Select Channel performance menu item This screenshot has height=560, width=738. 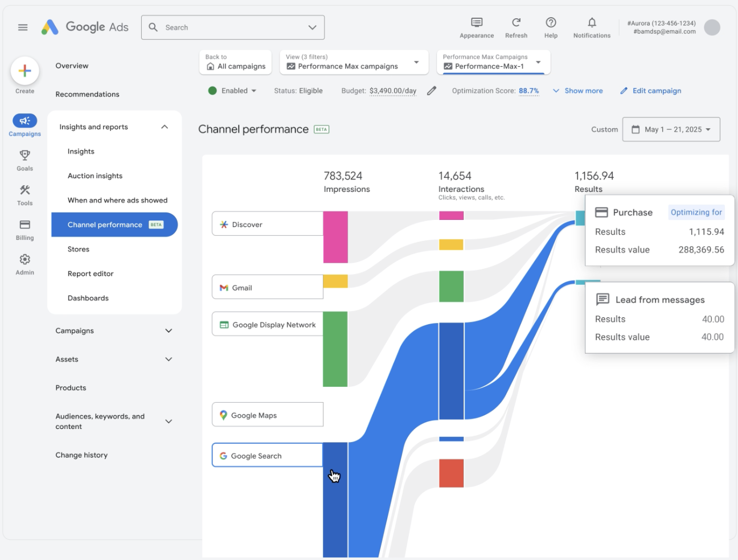[114, 224]
